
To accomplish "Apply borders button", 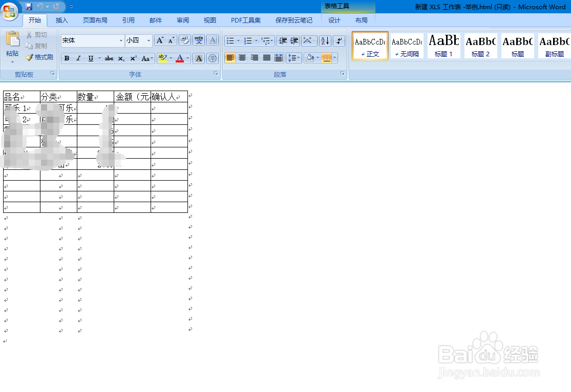I will click(x=327, y=57).
